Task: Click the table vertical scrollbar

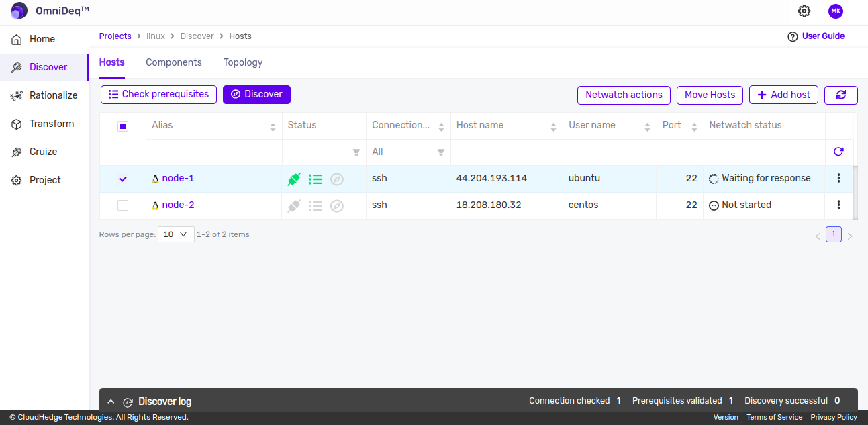Action: [855, 192]
